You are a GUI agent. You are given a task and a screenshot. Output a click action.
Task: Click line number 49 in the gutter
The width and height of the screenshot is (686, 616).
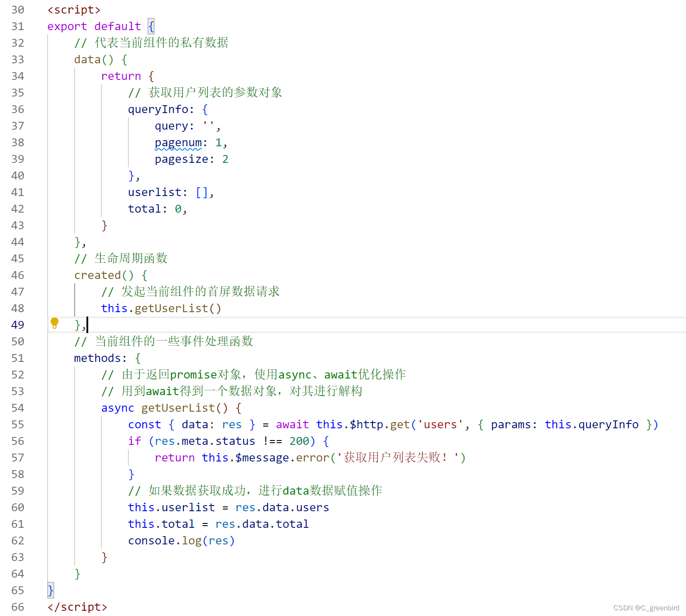point(18,325)
